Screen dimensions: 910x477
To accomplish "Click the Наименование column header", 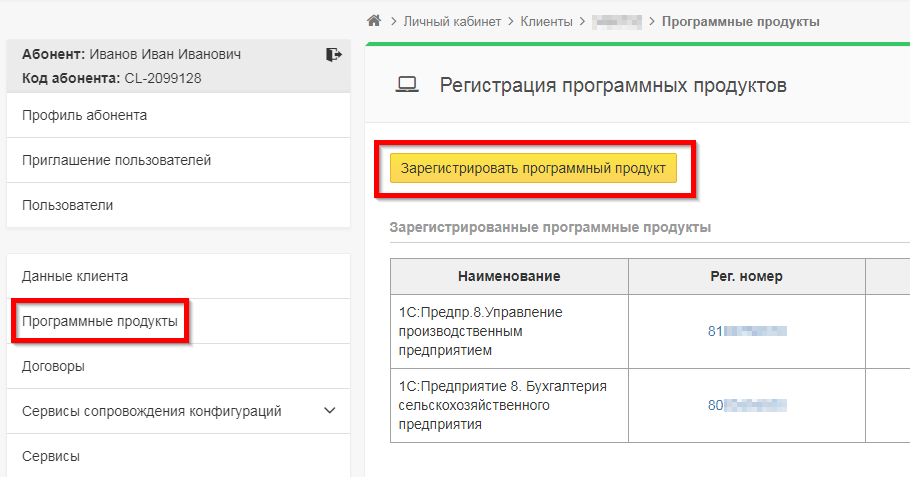I will point(509,276).
